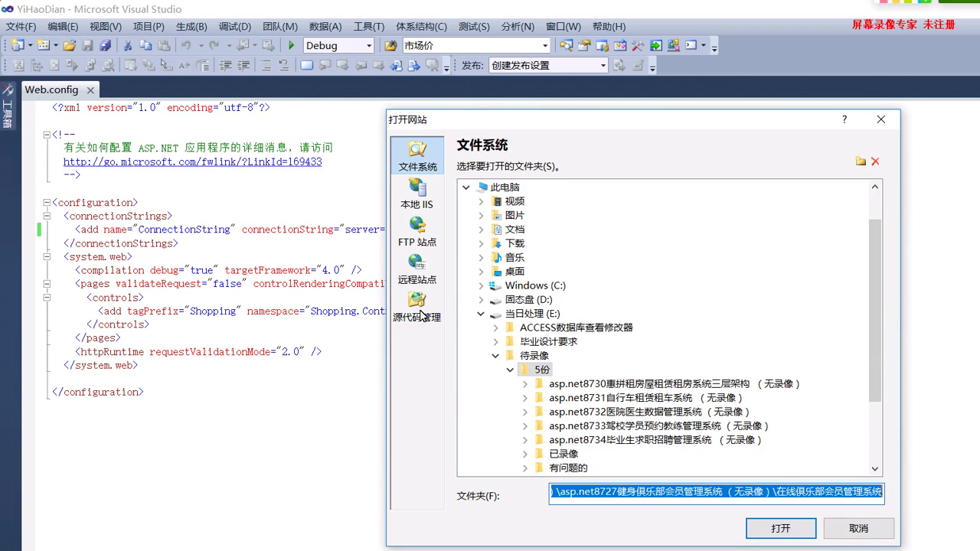The image size is (980, 551).
Task: Start debugging with the green play icon
Action: 291,45
